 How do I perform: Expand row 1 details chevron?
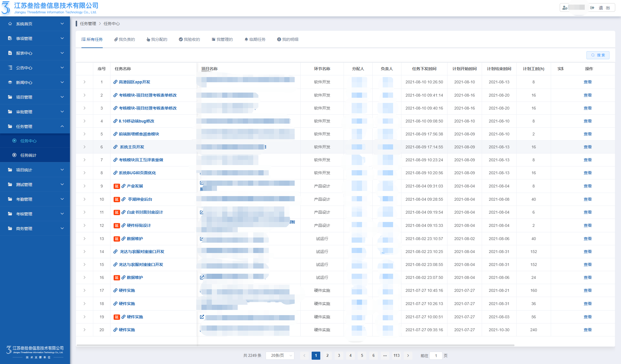(x=84, y=82)
